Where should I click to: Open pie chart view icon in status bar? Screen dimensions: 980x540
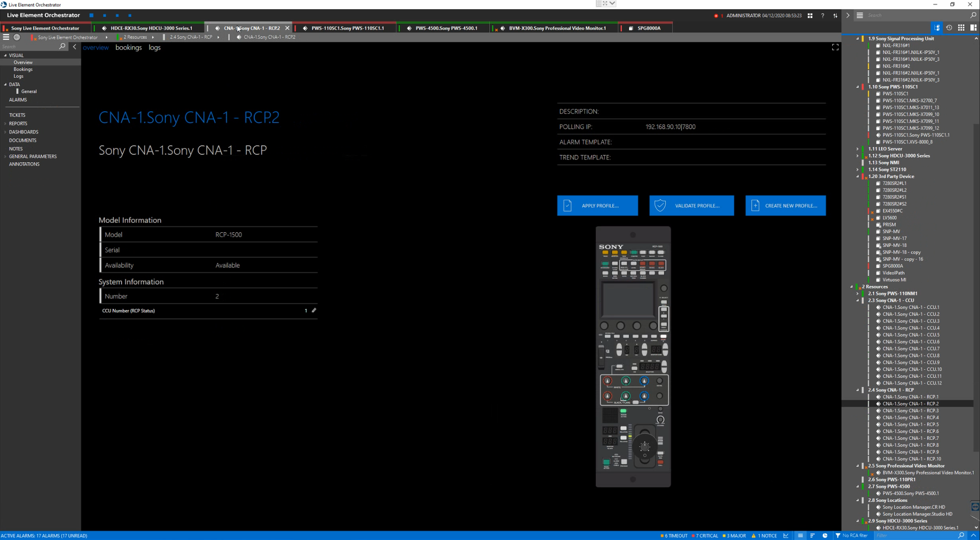pyautogui.click(x=825, y=535)
